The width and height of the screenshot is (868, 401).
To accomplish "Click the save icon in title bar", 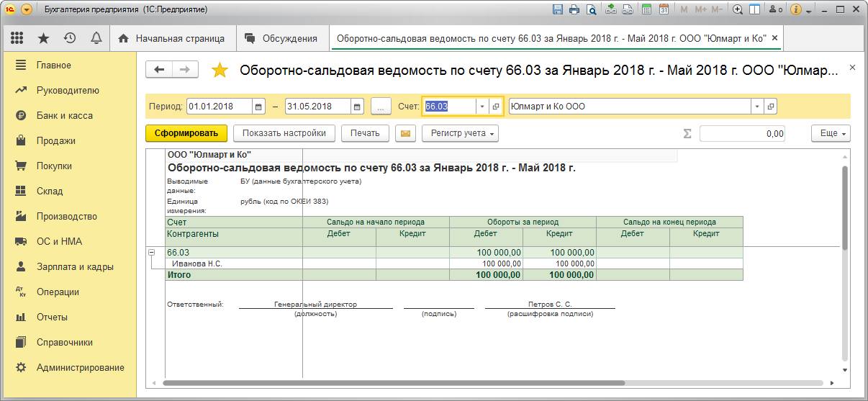I will (557, 10).
